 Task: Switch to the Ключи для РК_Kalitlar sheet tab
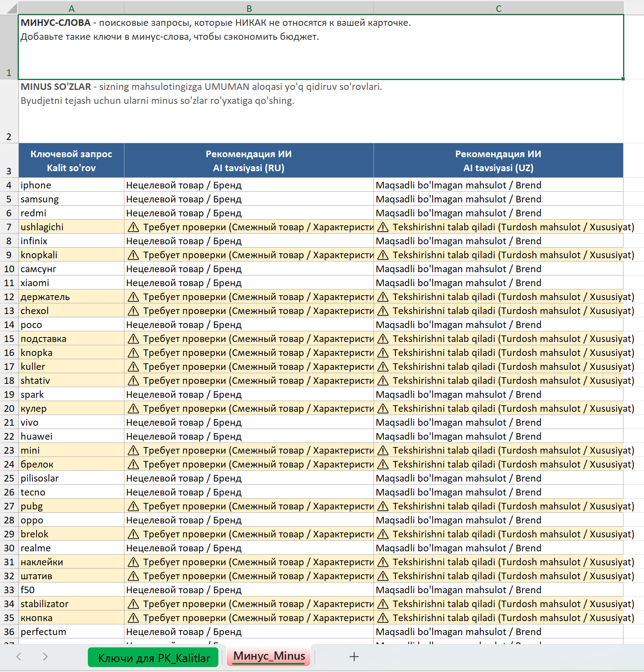153,657
